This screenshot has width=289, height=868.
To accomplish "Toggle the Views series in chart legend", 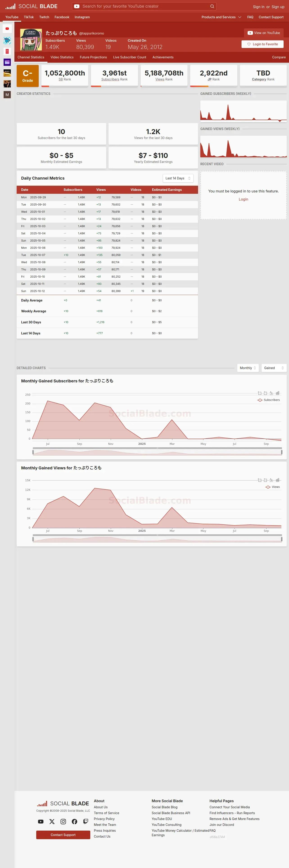I will click(x=273, y=487).
